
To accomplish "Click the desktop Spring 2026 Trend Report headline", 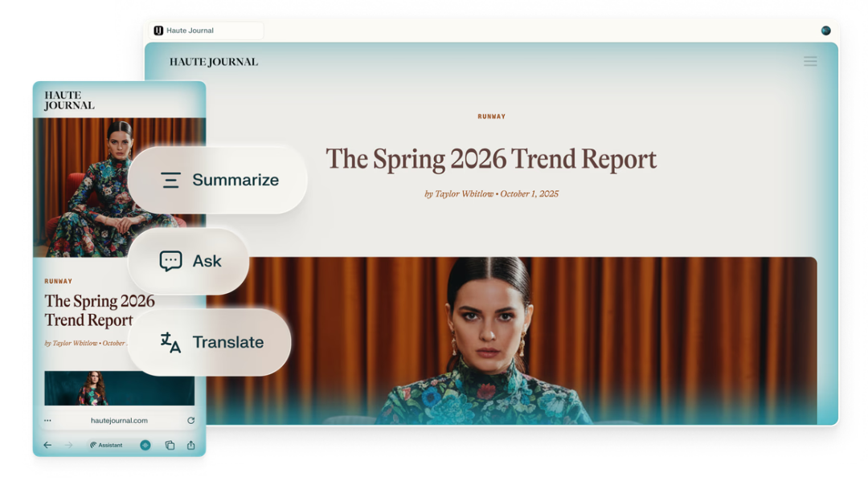I will [491, 159].
